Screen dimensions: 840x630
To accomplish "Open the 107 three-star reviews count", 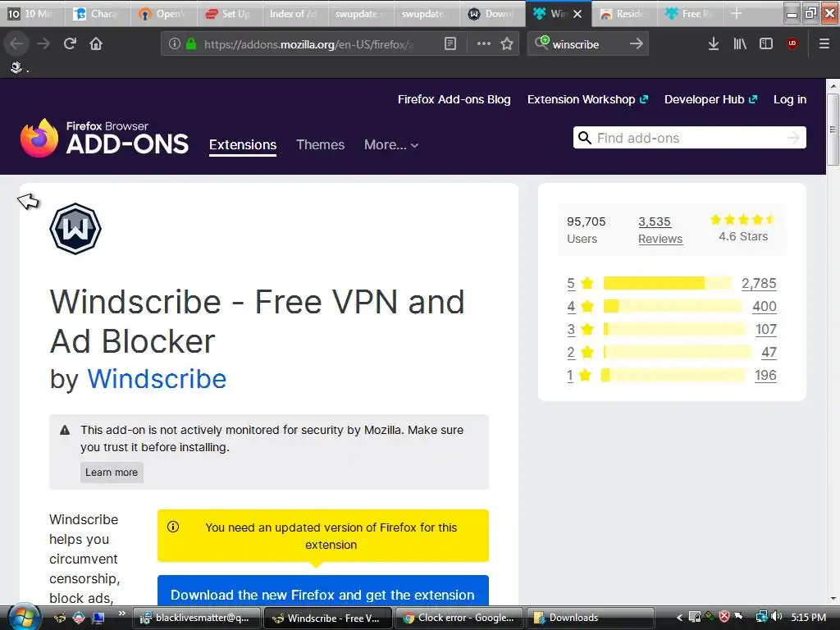I will (x=766, y=329).
